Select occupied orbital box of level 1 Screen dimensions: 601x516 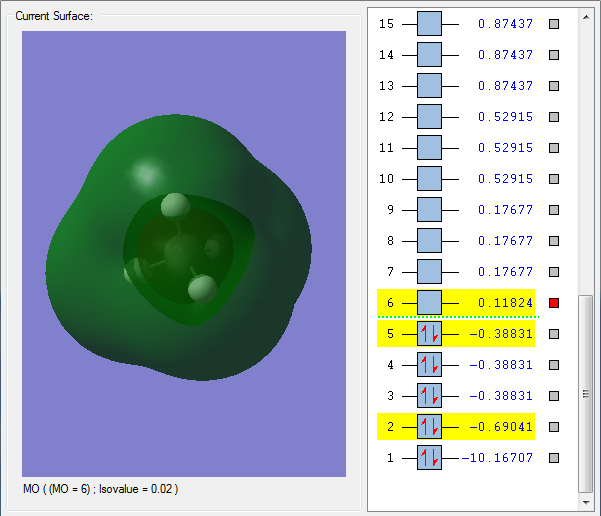(x=429, y=458)
